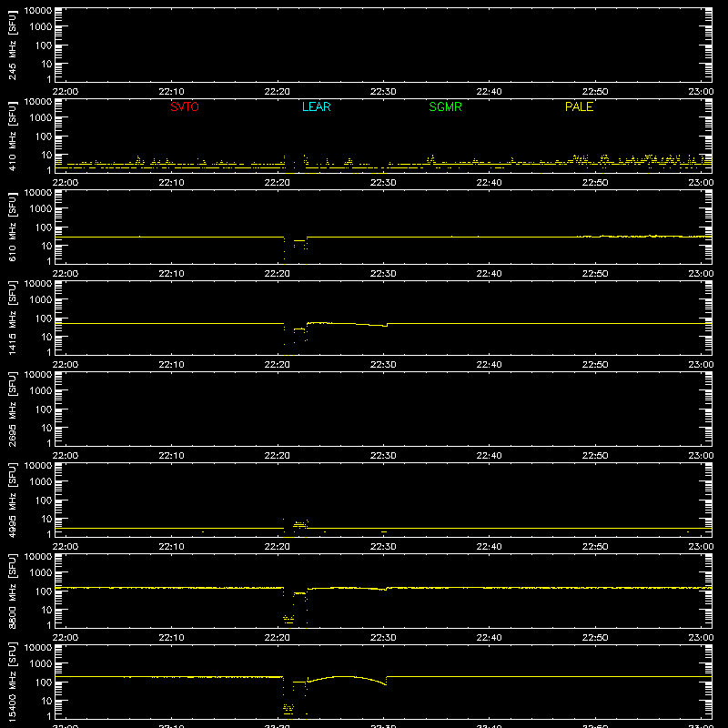Click the 10000 value on 15400 MHz axis
The height and width of the screenshot is (728, 728).
point(38,648)
